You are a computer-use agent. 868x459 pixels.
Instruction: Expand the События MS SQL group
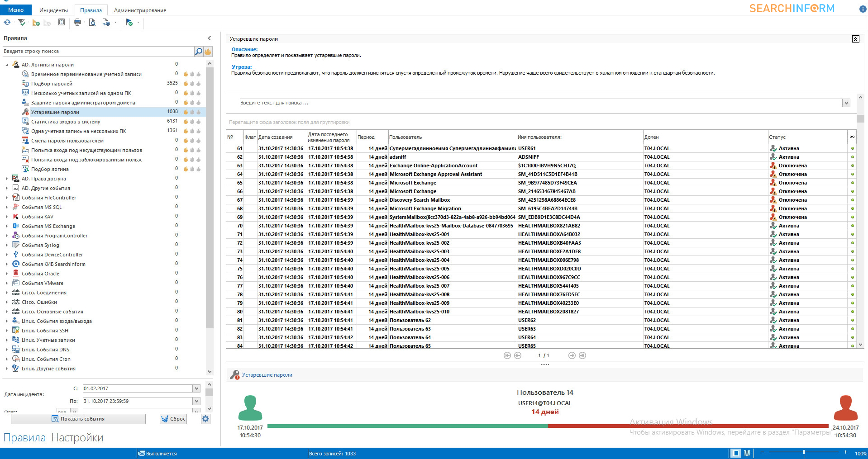[x=7, y=207]
